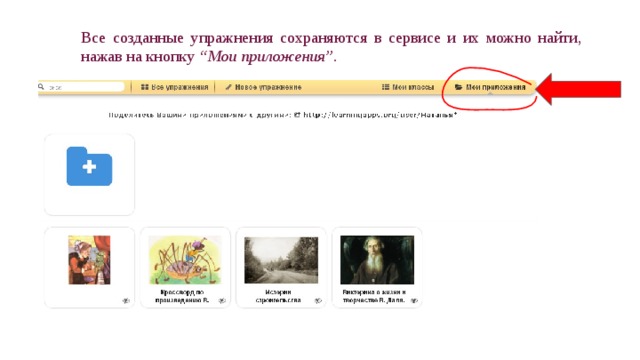Click the История строительства title text
This screenshot has height=360, width=640.
(x=278, y=296)
